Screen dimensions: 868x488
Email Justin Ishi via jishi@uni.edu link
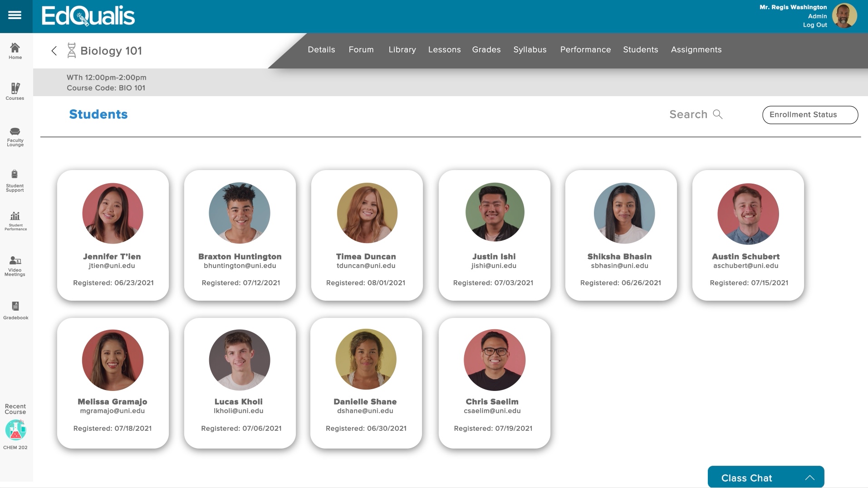pyautogui.click(x=494, y=266)
